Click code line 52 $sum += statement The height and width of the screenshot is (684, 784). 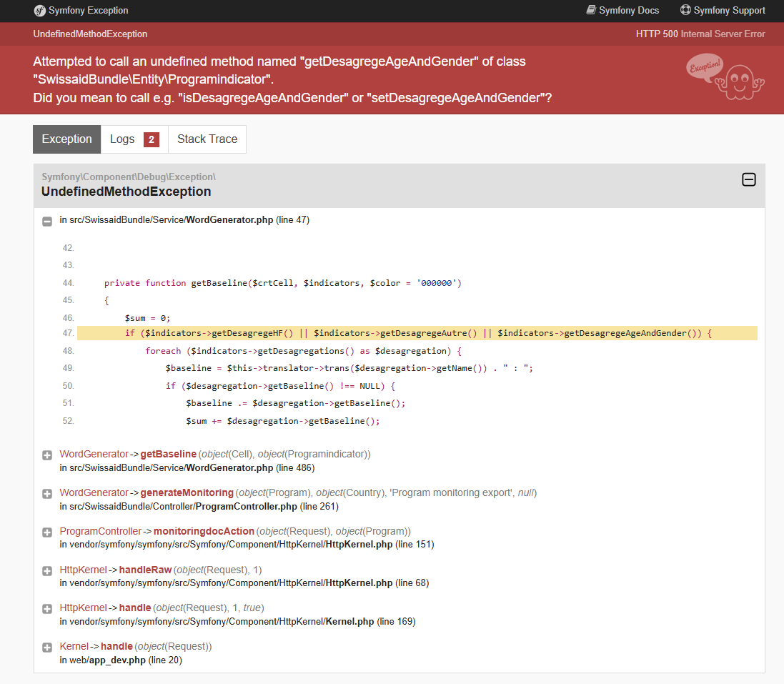tap(282, 421)
